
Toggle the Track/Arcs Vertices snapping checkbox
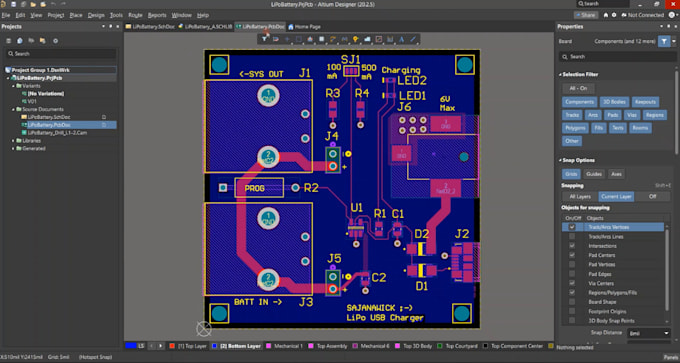click(572, 227)
